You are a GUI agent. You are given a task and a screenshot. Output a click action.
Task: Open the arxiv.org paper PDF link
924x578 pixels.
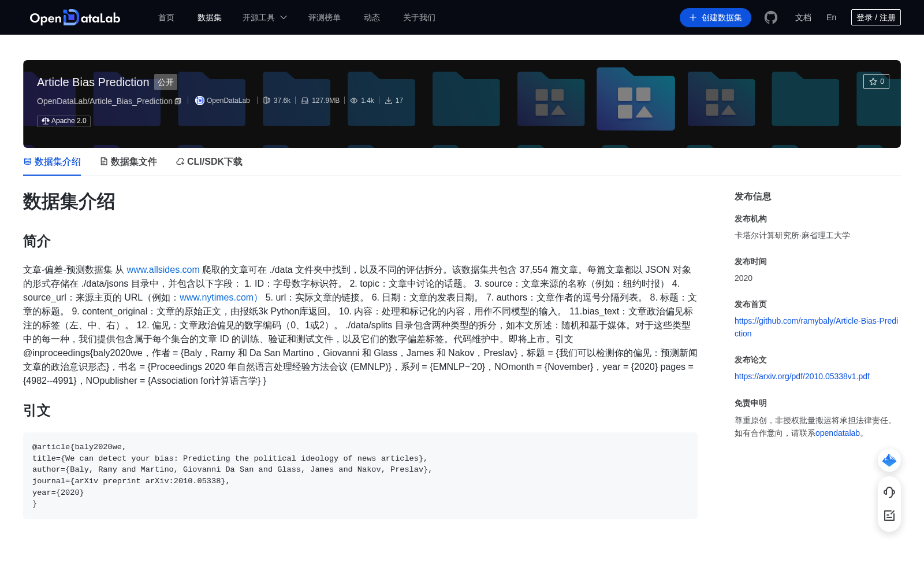[x=802, y=376]
